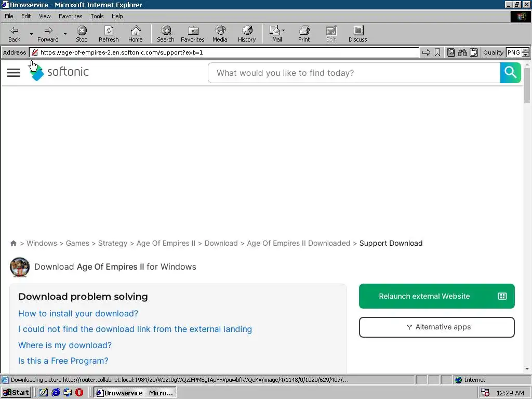Open the Tools menu
Screen dimensions: 532x399
click(x=97, y=16)
